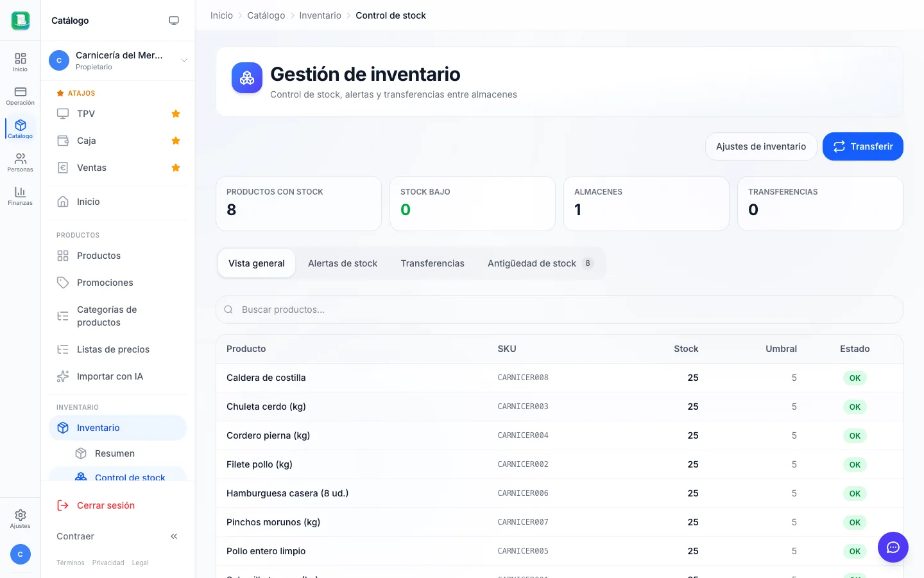
Task: Open Inicio in the icon rail
Action: point(21,62)
